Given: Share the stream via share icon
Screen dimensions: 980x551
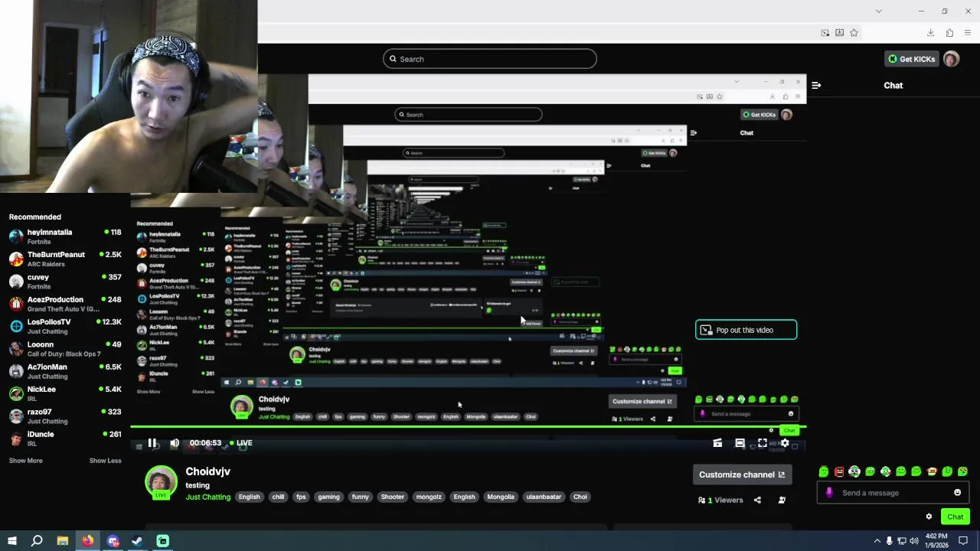Looking at the screenshot, I should (x=757, y=500).
